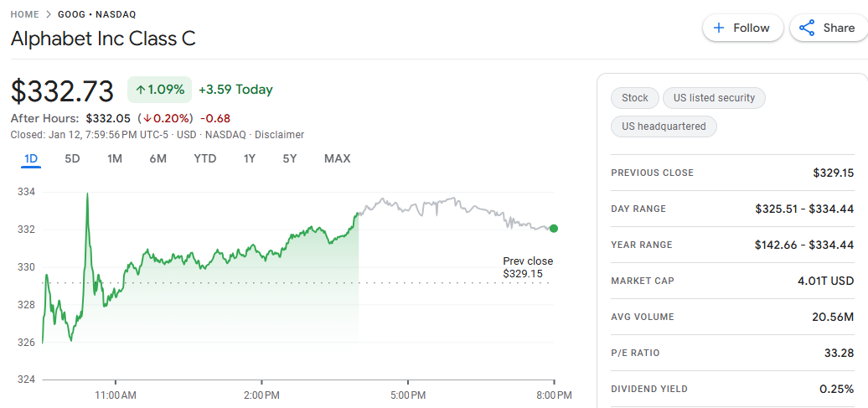Select the 1D chart range tab
The image size is (868, 408).
point(31,158)
